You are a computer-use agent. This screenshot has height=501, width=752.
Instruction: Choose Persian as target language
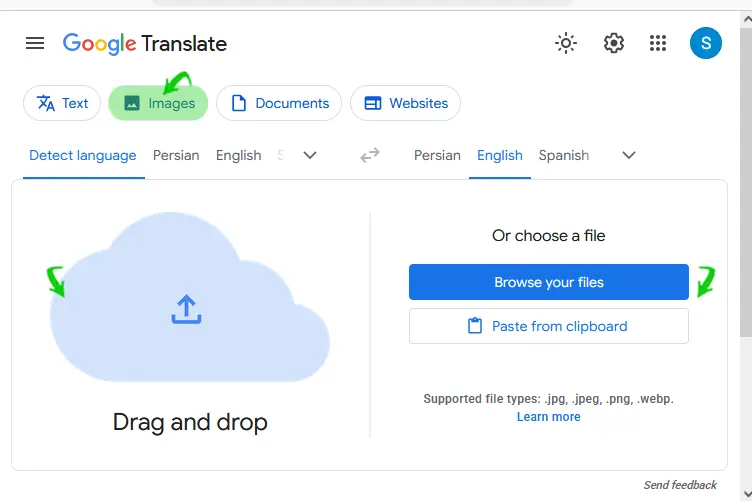click(x=437, y=155)
